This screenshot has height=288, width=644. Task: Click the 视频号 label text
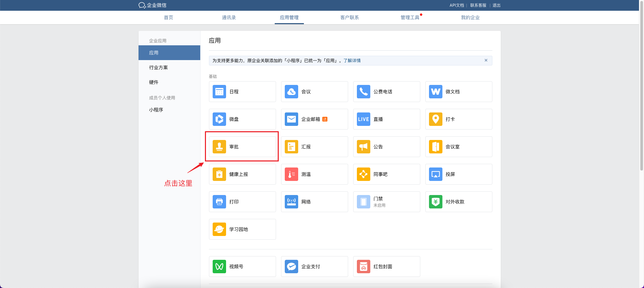(x=236, y=267)
